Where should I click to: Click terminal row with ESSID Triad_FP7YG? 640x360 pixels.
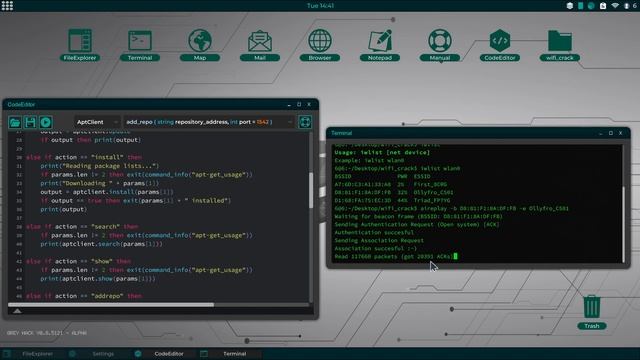tap(392, 200)
